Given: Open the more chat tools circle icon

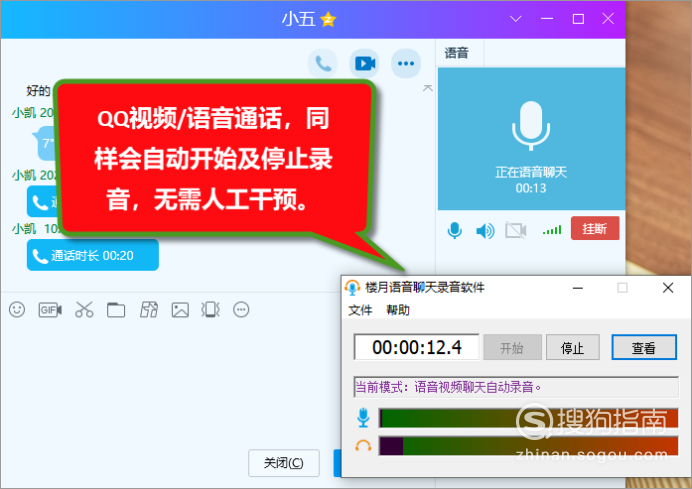Looking at the screenshot, I should [241, 310].
